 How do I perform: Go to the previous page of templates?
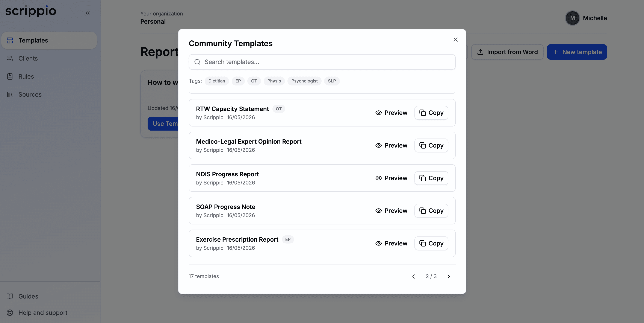pos(414,276)
